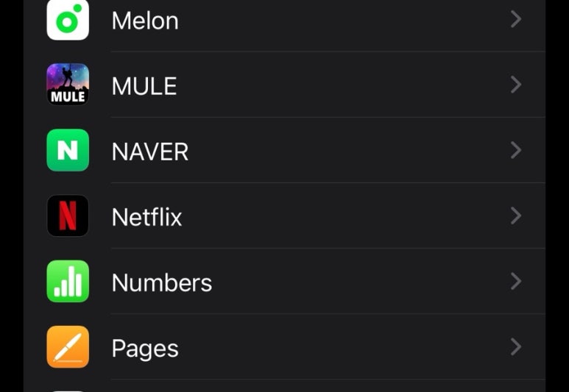This screenshot has height=392, width=569.
Task: Open the Netflix row chevron
Action: [x=516, y=215]
